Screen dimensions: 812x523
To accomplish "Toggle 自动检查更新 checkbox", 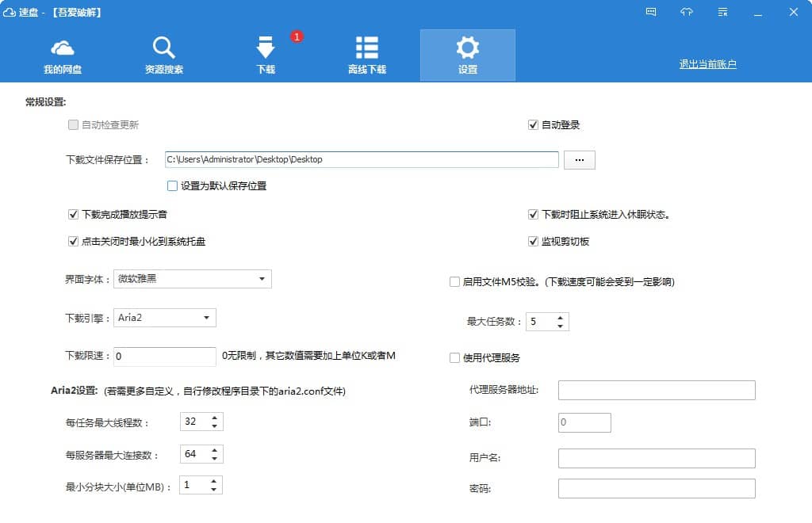I will pos(73,124).
